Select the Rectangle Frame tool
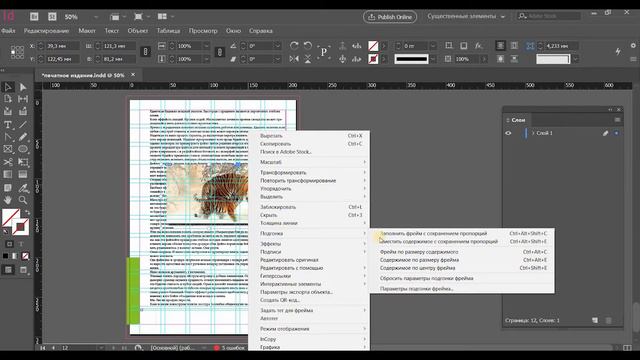This screenshot has width=640, height=360. (8, 149)
